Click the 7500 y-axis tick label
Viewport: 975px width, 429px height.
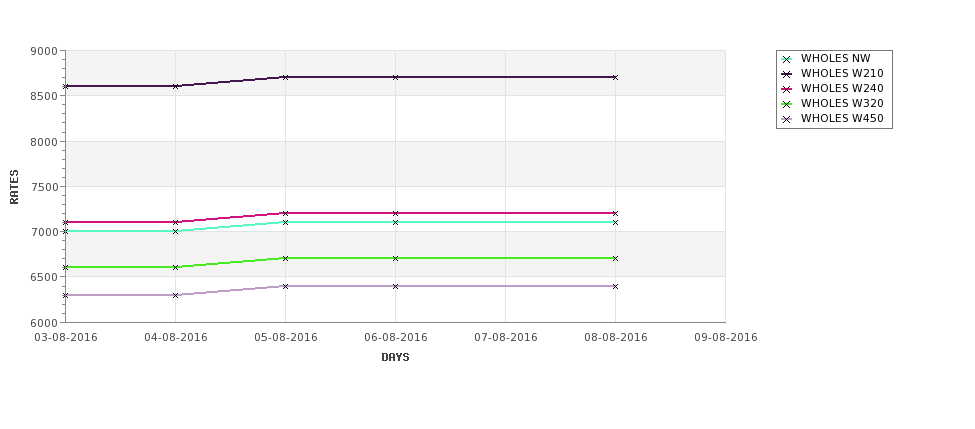coord(44,187)
